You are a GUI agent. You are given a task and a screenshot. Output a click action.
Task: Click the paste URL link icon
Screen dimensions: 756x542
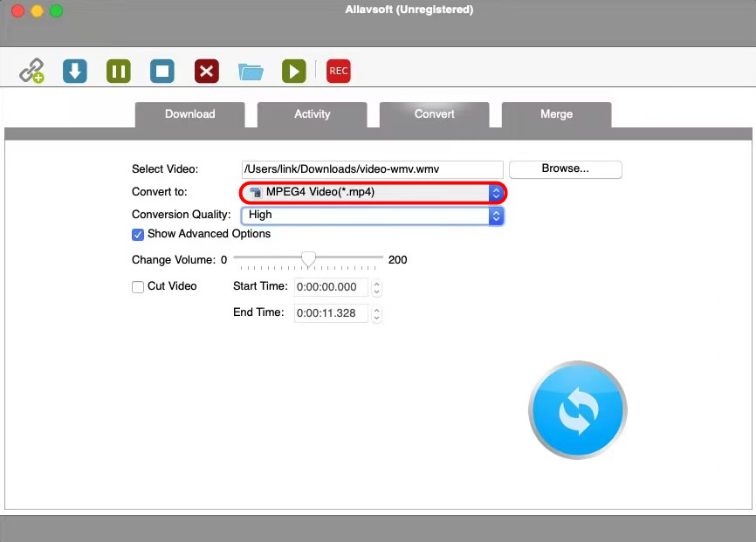[x=32, y=71]
